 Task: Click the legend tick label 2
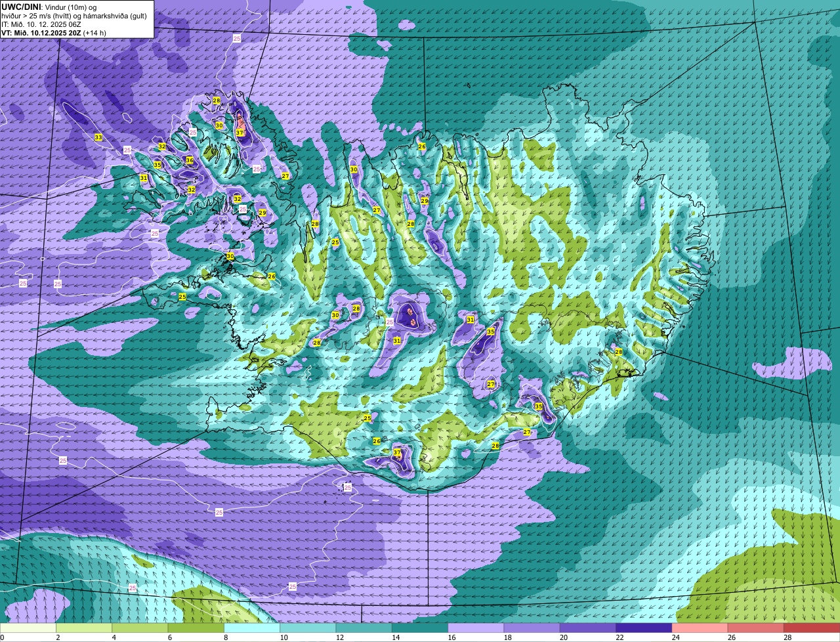pos(58,637)
